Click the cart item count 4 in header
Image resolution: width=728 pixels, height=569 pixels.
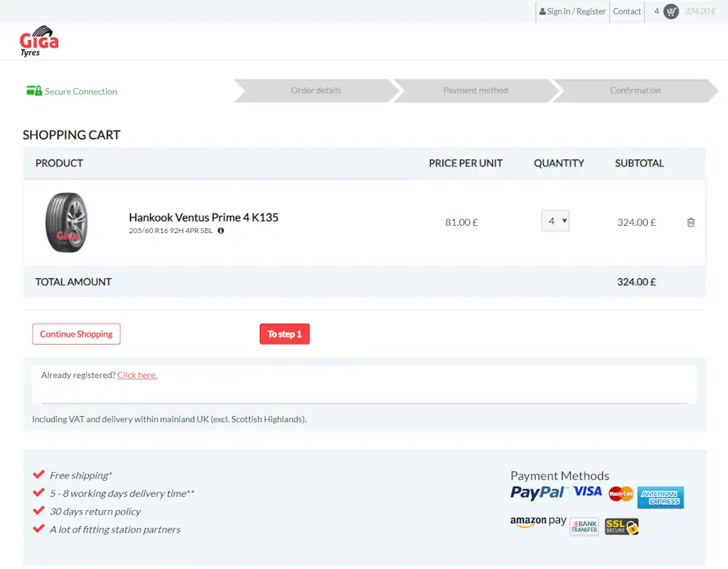pyautogui.click(x=656, y=11)
